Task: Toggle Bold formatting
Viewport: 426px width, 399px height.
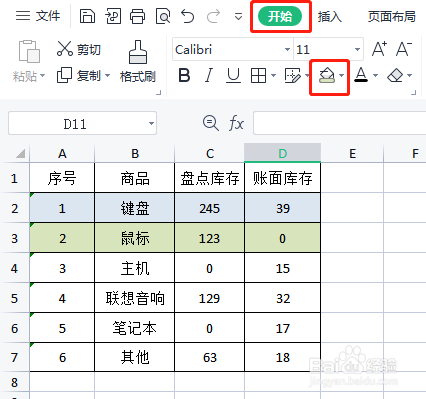Action: [x=184, y=75]
